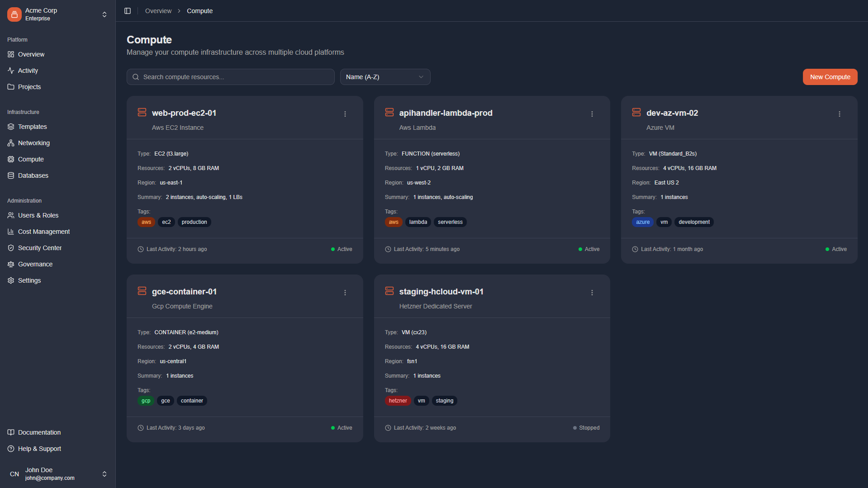Select the Compute icon in sidebar
Image resolution: width=868 pixels, height=488 pixels.
(10, 159)
